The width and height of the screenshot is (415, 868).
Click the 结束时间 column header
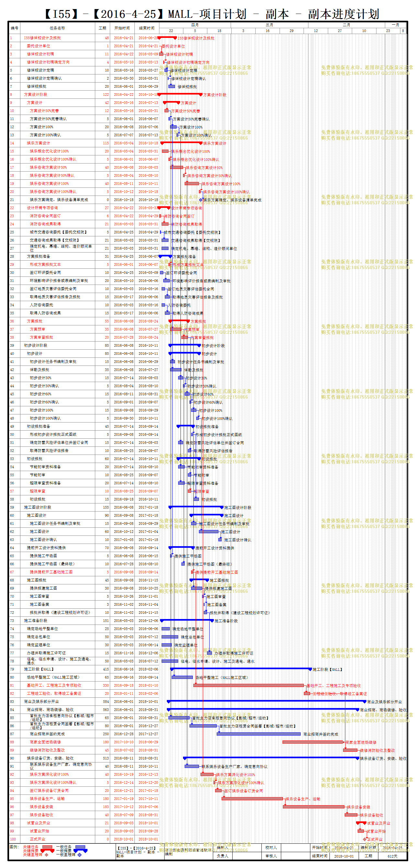(x=147, y=28)
